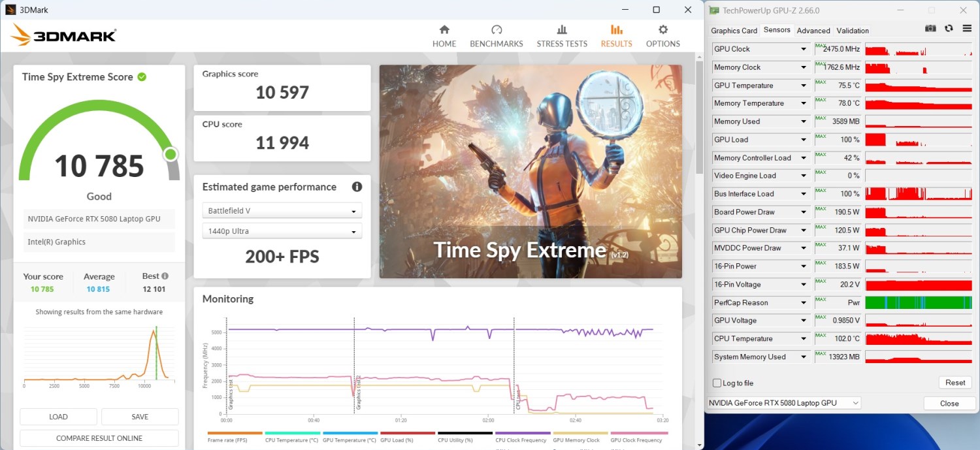Open the GPU selector dropdown in GPU-Z

pyautogui.click(x=783, y=403)
